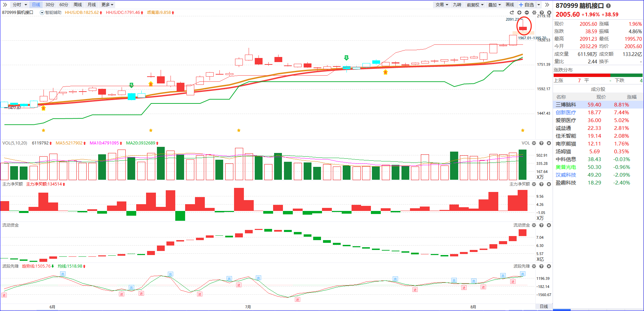Click the 日线 label at bottom right
This screenshot has height=311, width=644.
point(544,307)
